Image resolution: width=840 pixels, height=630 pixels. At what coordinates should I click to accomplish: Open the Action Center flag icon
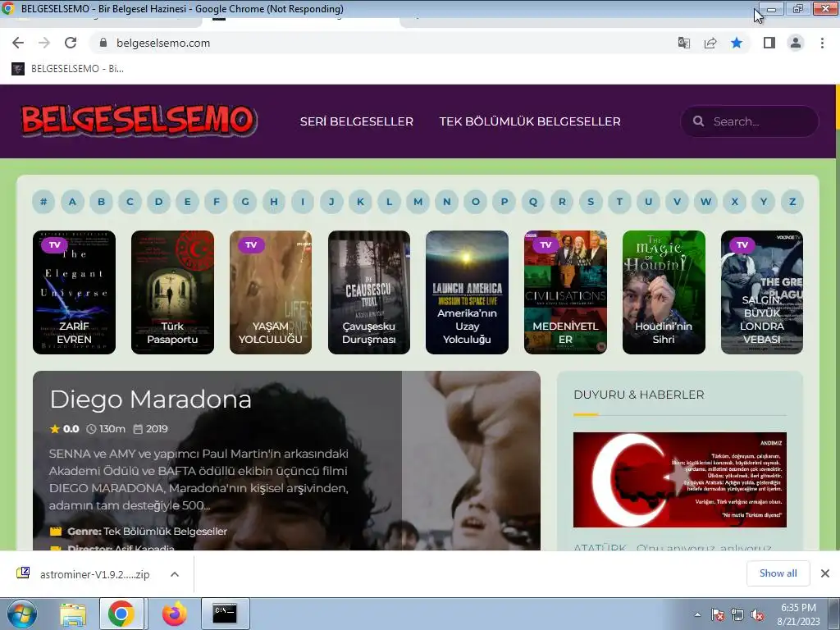tap(718, 614)
